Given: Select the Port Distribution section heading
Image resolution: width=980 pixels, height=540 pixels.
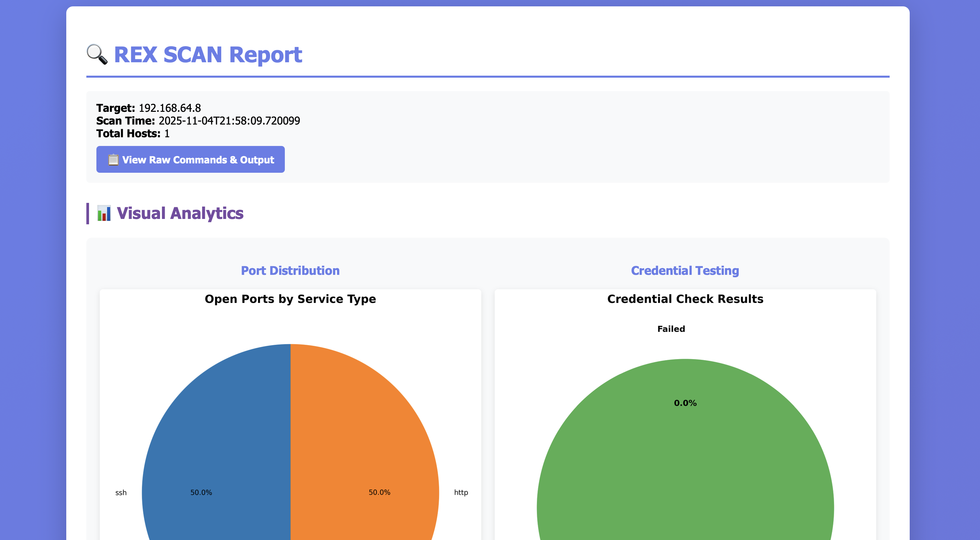Looking at the screenshot, I should pyautogui.click(x=290, y=271).
